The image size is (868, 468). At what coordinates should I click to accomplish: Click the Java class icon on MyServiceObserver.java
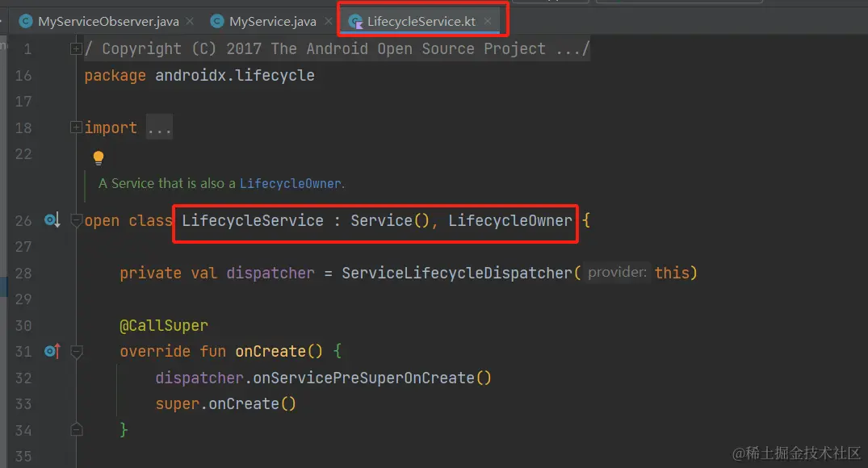coord(26,22)
